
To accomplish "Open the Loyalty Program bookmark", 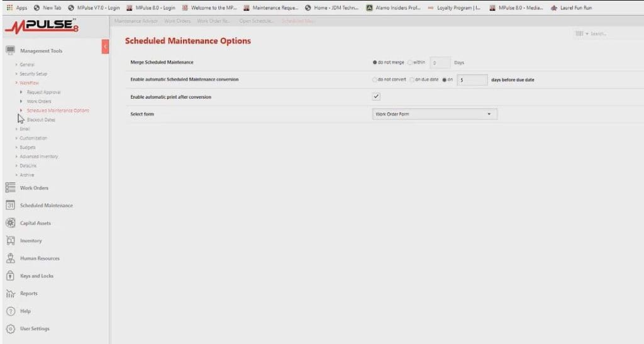I will pyautogui.click(x=454, y=8).
